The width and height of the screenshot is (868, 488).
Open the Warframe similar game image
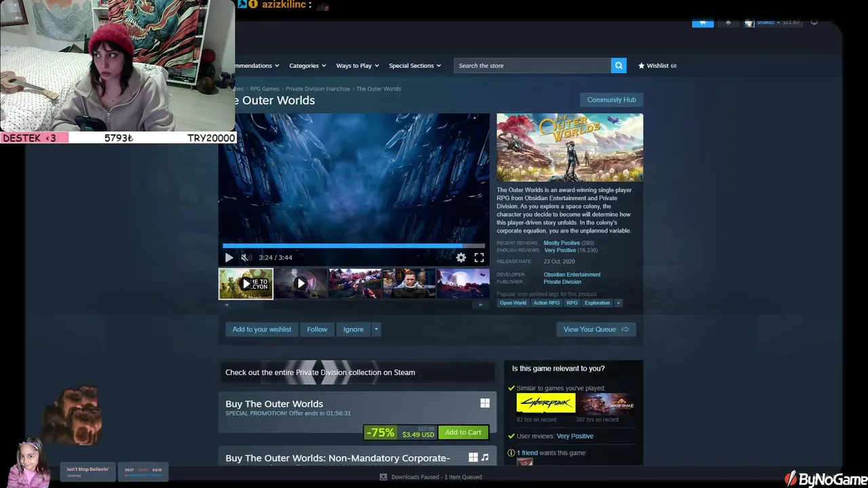click(x=606, y=404)
